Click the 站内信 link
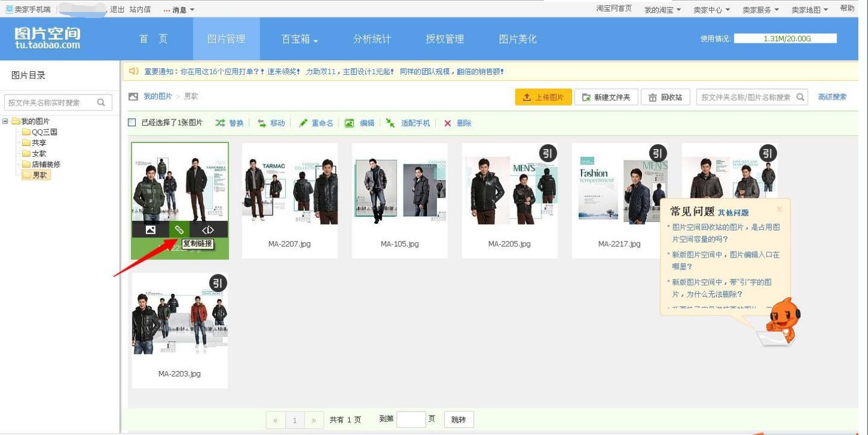The image size is (868, 435). tap(140, 10)
